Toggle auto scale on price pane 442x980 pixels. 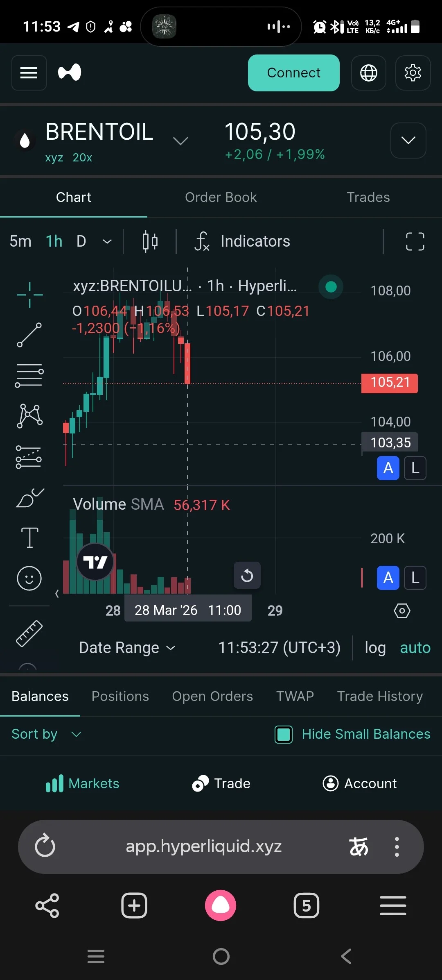click(x=388, y=468)
